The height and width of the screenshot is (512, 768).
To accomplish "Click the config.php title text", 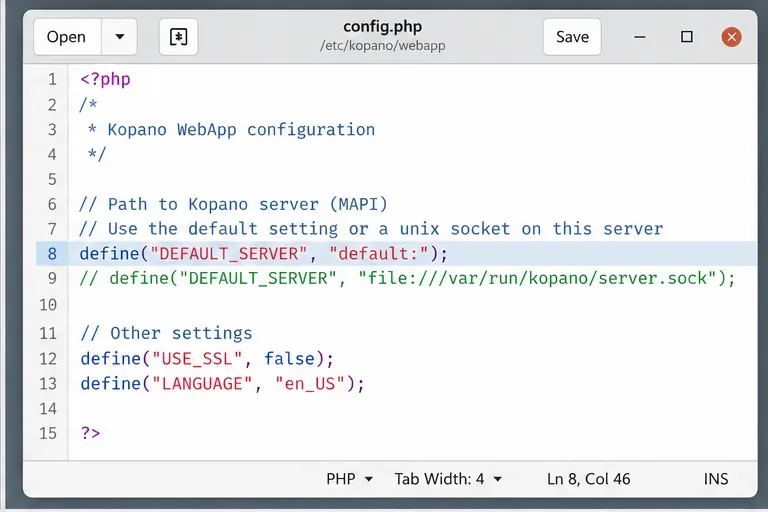I will 383,26.
